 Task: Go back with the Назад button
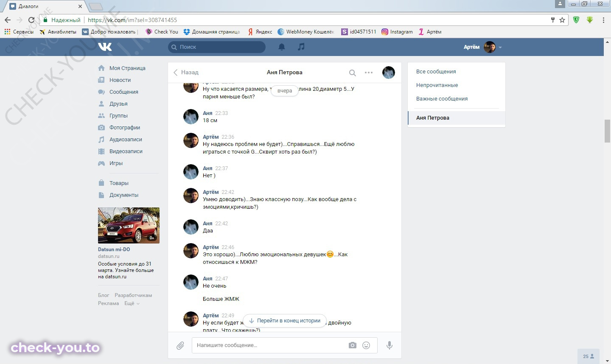point(186,73)
